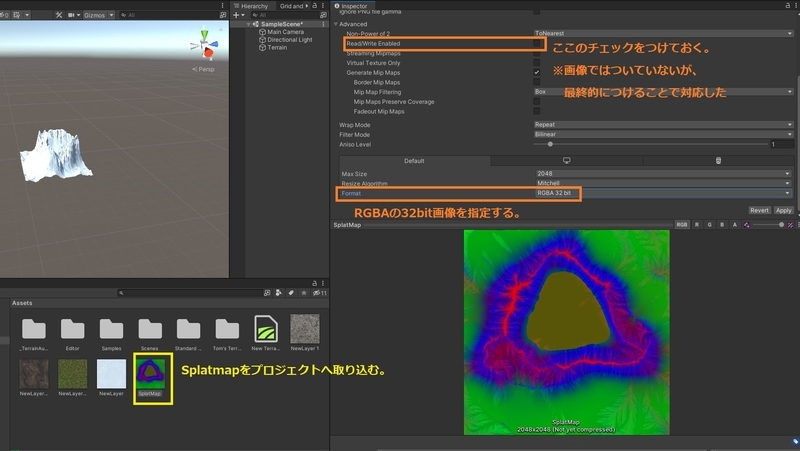Switch to the Hierarchy tab
800x451 pixels.
[x=251, y=6]
